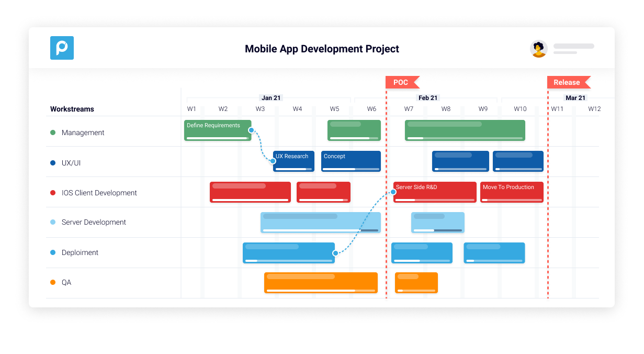Click the Feb 21 month header

pos(428,98)
